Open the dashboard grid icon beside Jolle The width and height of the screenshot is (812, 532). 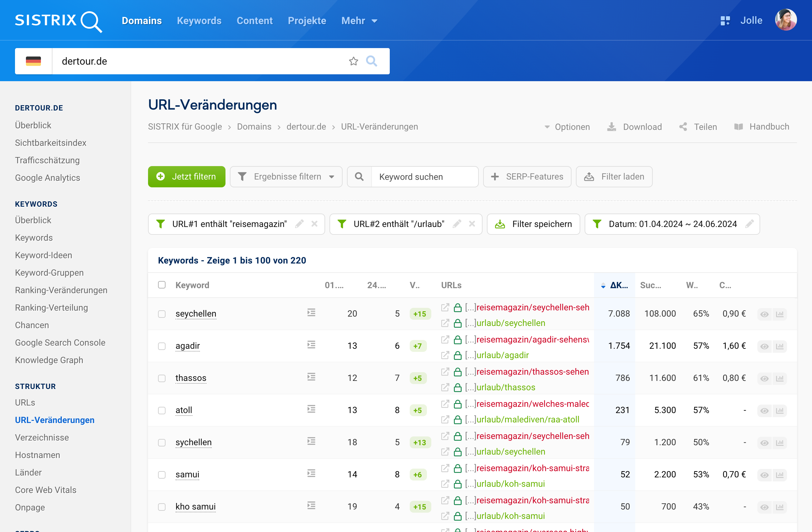pyautogui.click(x=725, y=21)
